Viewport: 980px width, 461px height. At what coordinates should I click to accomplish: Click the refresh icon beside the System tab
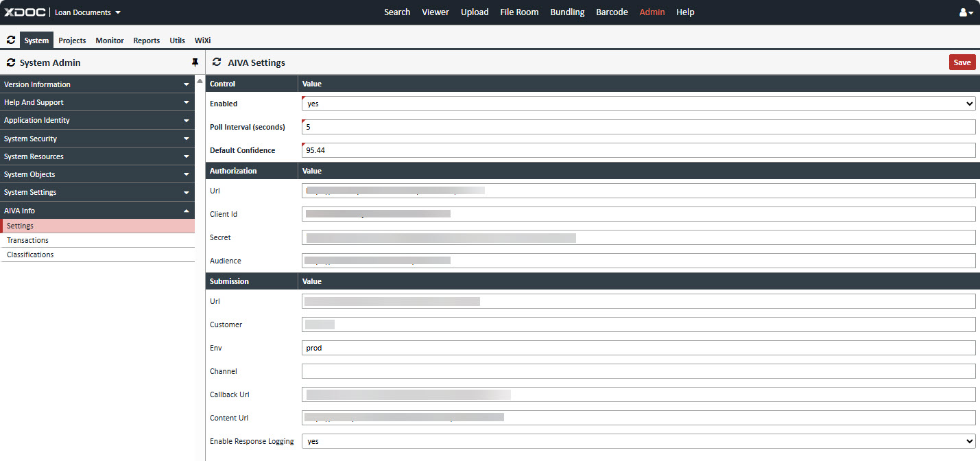(10, 40)
